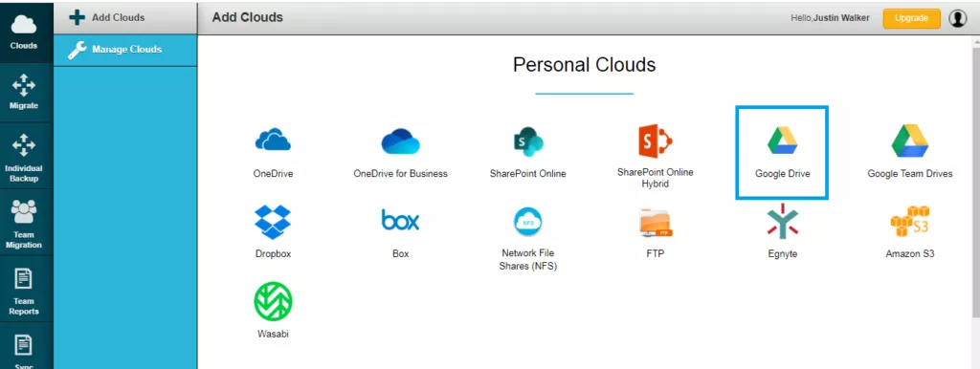Go to Individual Backup in sidebar
This screenshot has width=980, height=369.
click(24, 158)
